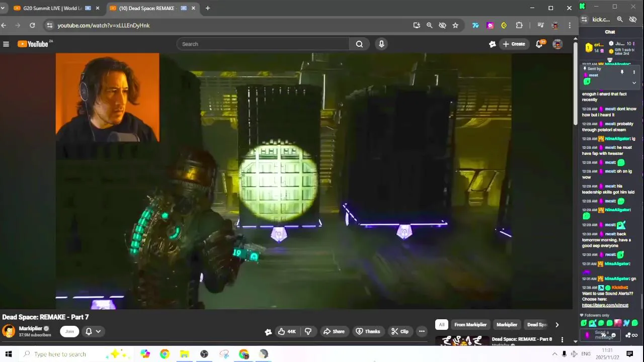644x362 pixels.
Task: Click the address bar URL
Action: pos(104,25)
